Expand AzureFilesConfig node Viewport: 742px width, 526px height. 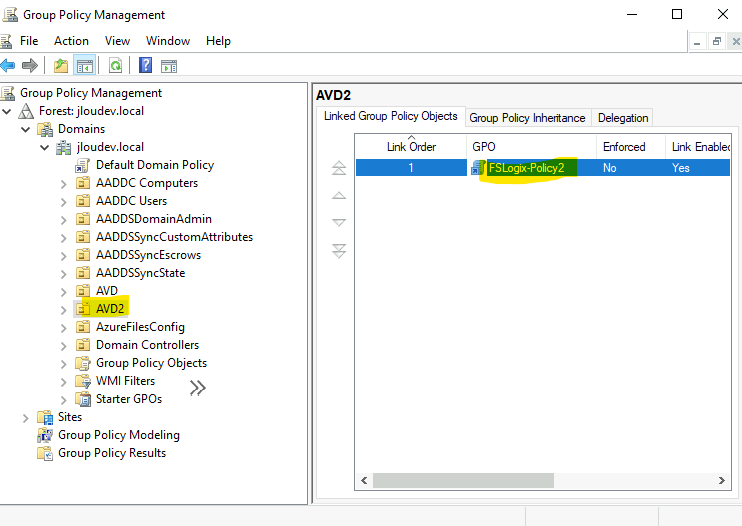63,328
